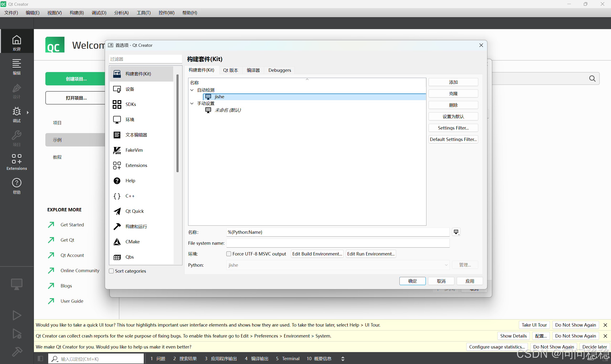This screenshot has width=611, height=364.
Task: Collapse the 自动检测 kit group
Action: 192,90
